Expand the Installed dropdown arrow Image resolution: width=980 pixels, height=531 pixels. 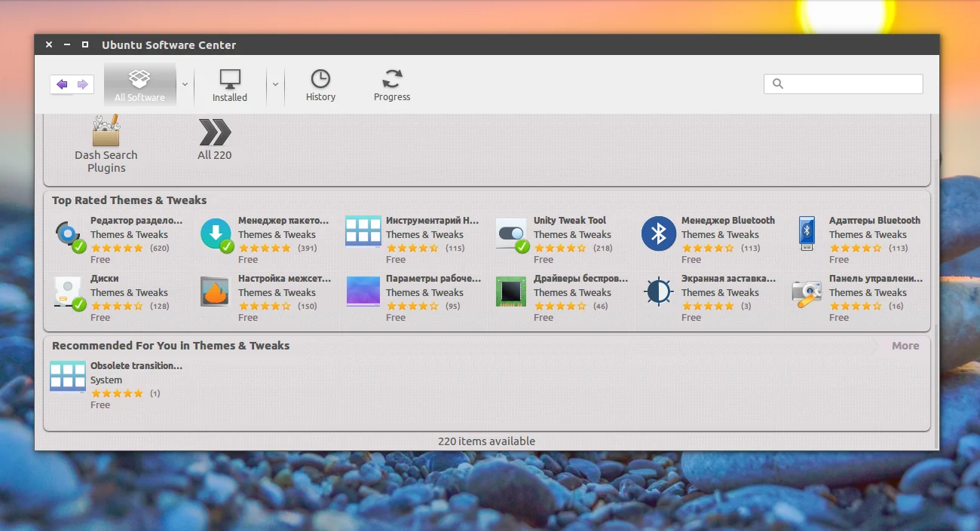(275, 84)
